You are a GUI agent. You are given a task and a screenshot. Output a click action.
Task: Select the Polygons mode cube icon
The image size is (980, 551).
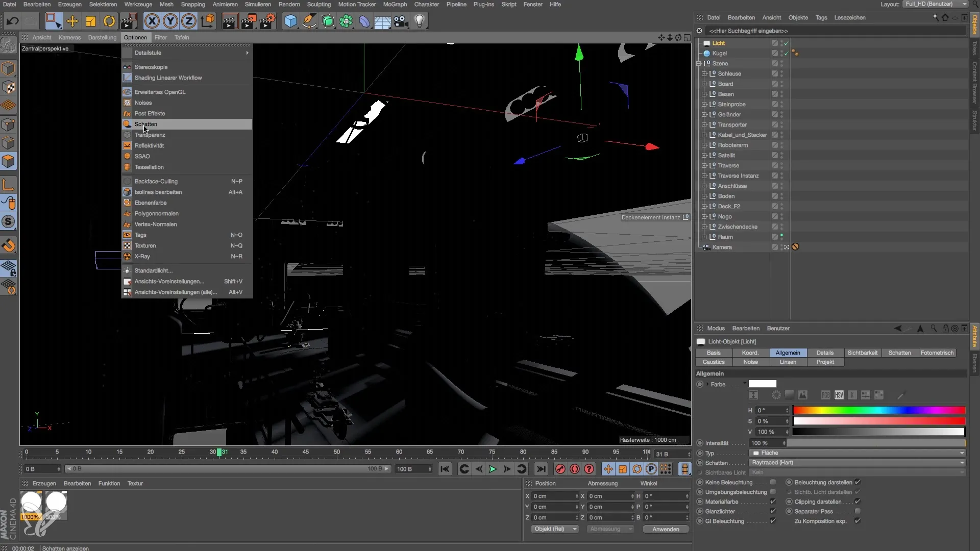(9, 162)
